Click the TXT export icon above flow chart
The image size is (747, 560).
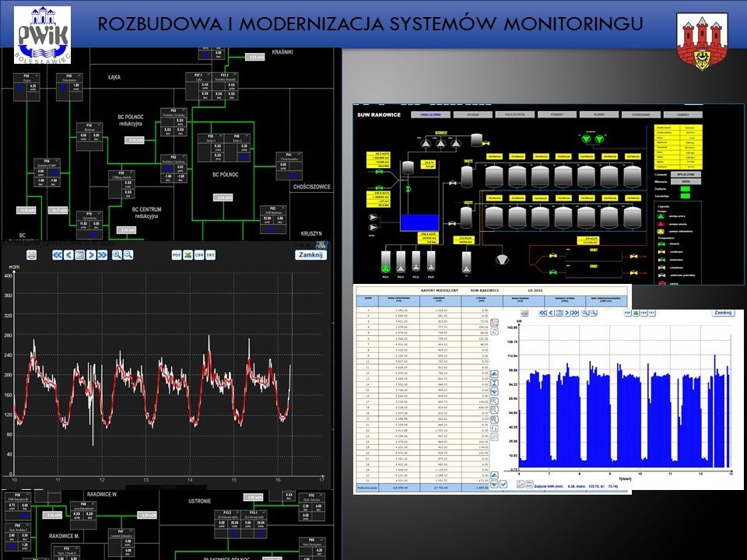point(210,255)
